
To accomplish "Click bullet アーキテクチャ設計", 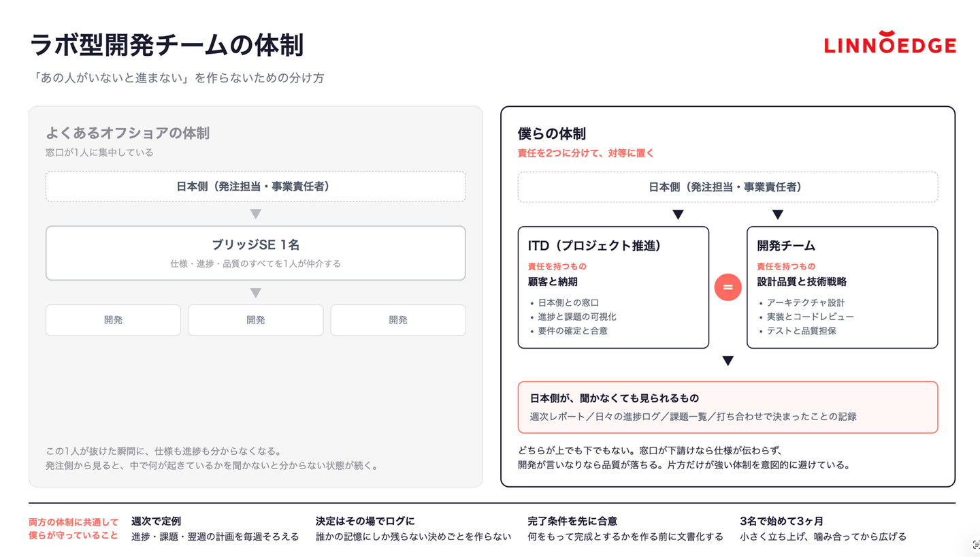I will 806,303.
